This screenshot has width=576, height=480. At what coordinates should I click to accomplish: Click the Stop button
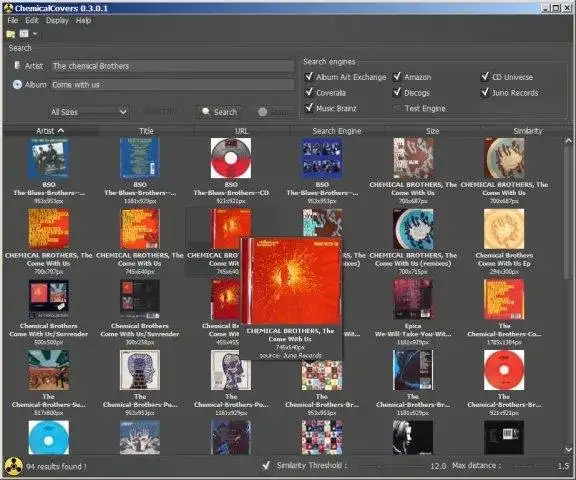[273, 112]
